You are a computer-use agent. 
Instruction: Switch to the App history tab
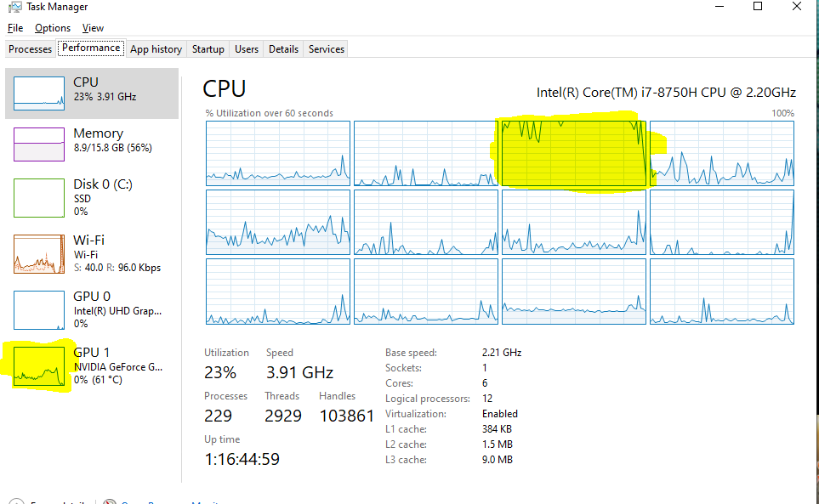click(x=156, y=49)
